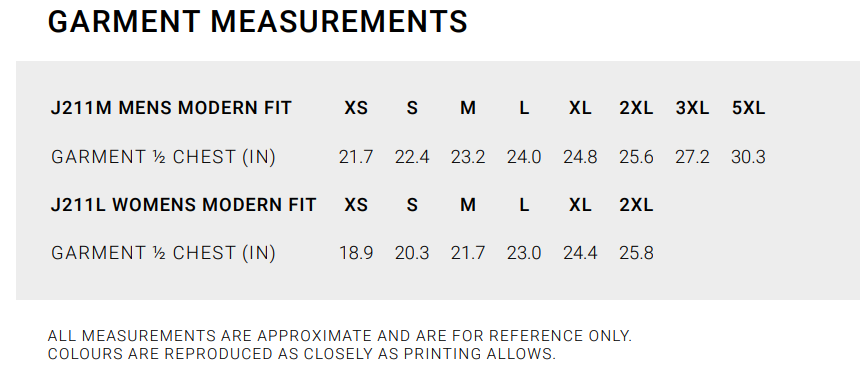860x370 pixels.
Task: Click womens S chest value 20.3
Action: (412, 253)
